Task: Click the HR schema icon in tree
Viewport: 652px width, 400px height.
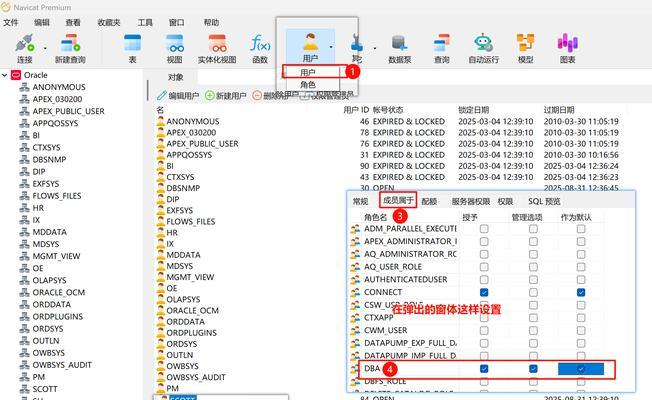Action: [x=25, y=208]
